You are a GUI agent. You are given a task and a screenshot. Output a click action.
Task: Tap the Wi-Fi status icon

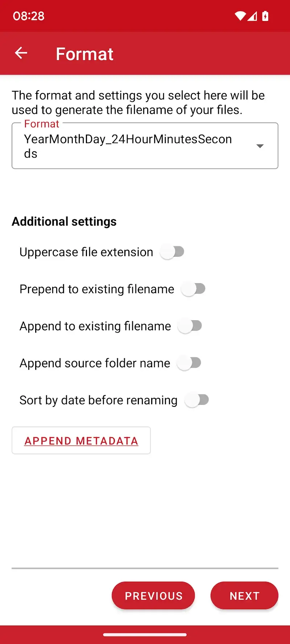pyautogui.click(x=240, y=16)
